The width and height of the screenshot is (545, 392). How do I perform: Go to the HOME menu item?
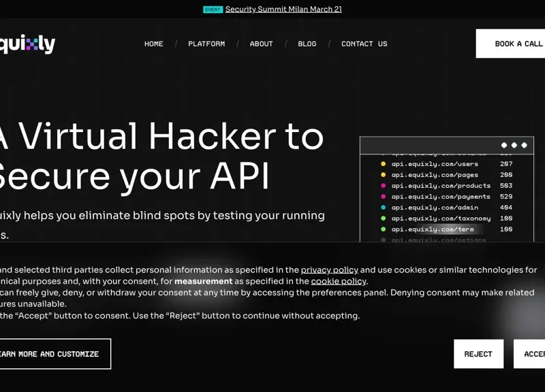(154, 44)
